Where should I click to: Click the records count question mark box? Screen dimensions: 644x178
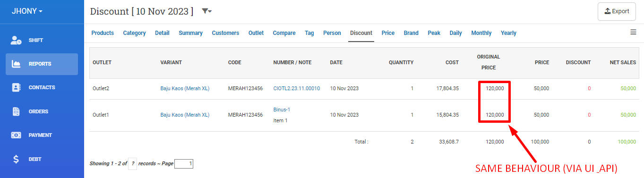[x=133, y=164]
